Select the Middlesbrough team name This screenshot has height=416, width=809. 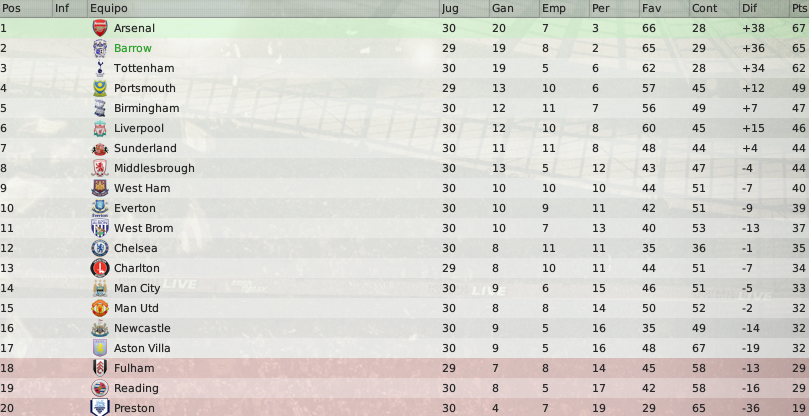tap(154, 168)
